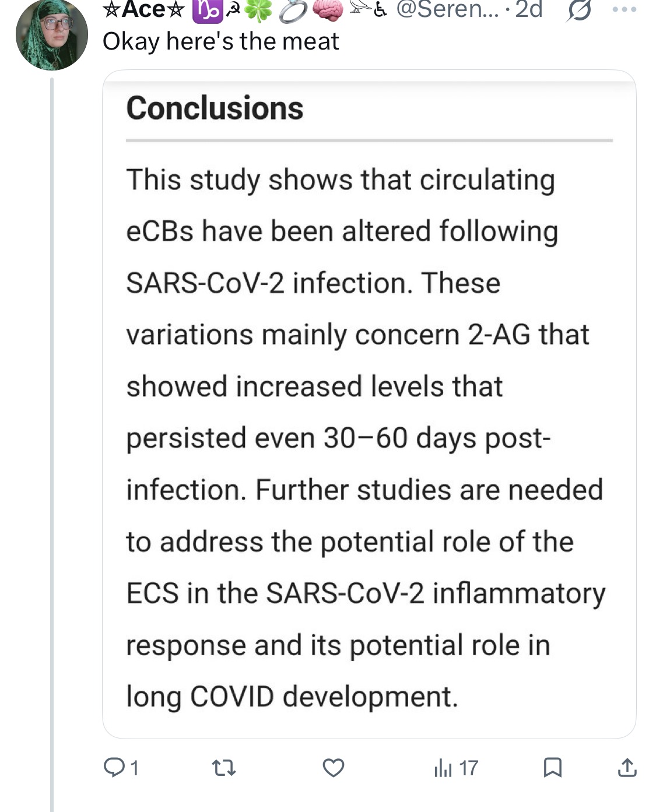Image resolution: width=656 pixels, height=812 pixels.
Task: Select the 'Okay here's the meat' tweet text
Action: (220, 41)
